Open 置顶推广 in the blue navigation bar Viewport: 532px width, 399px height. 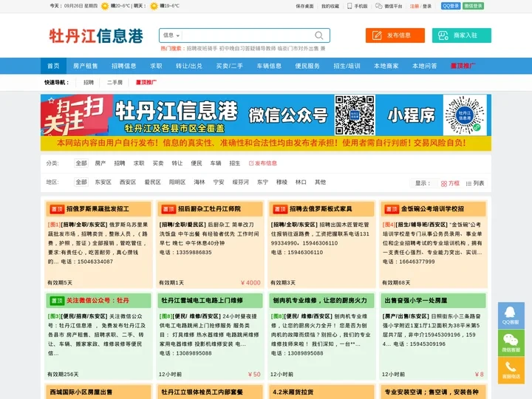[463, 66]
